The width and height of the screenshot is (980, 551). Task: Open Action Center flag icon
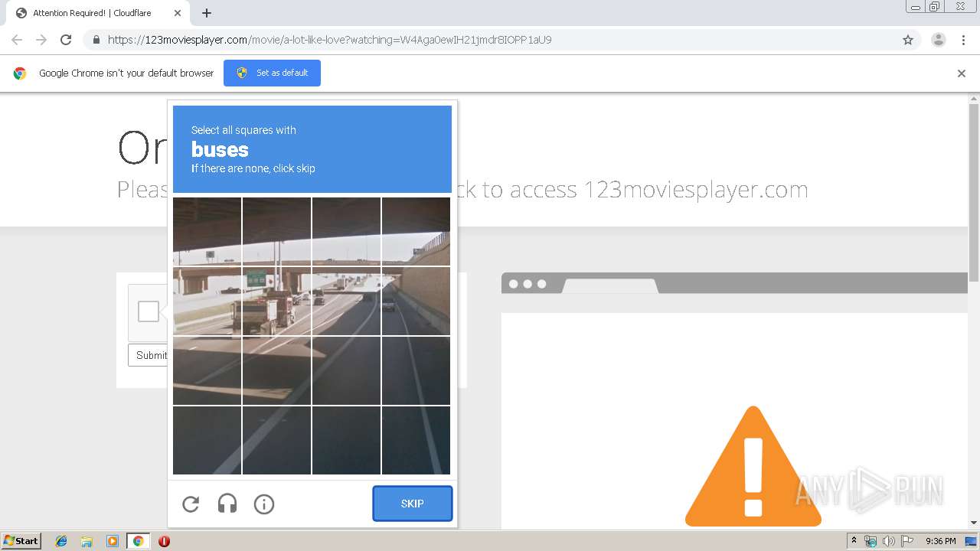click(907, 541)
